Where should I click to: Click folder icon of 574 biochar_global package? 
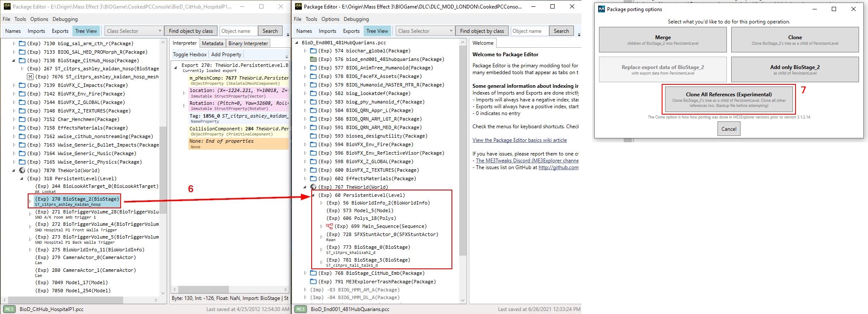pos(313,51)
